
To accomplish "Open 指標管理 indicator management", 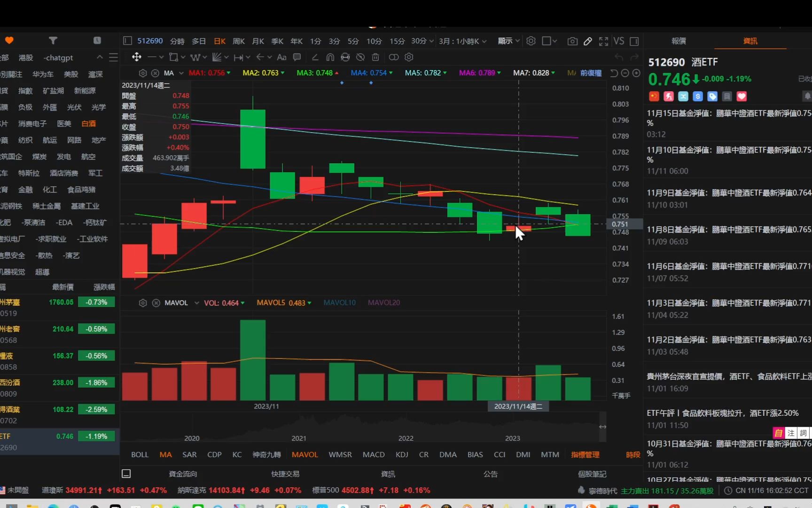I will [x=585, y=454].
